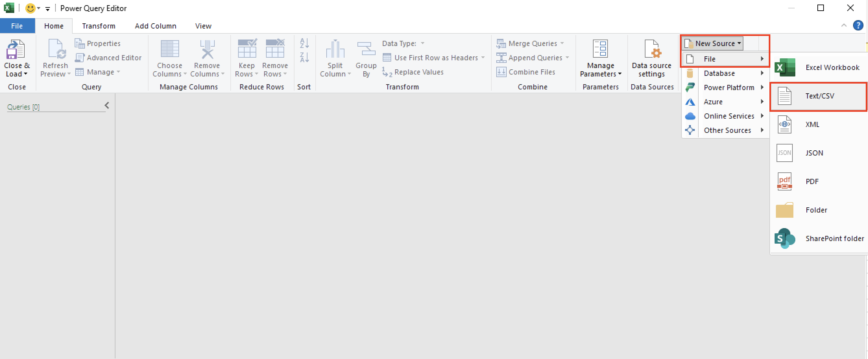
Task: Open the File submenu in New Source
Action: 725,59
